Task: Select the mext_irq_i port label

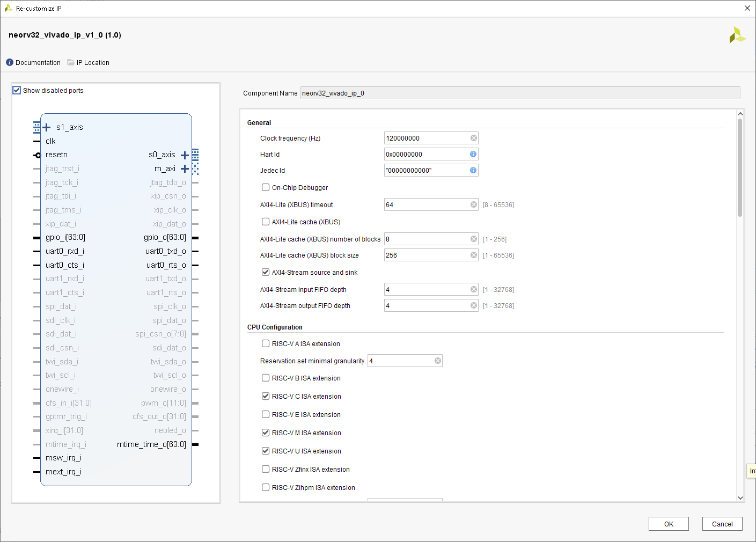Action: click(x=63, y=472)
